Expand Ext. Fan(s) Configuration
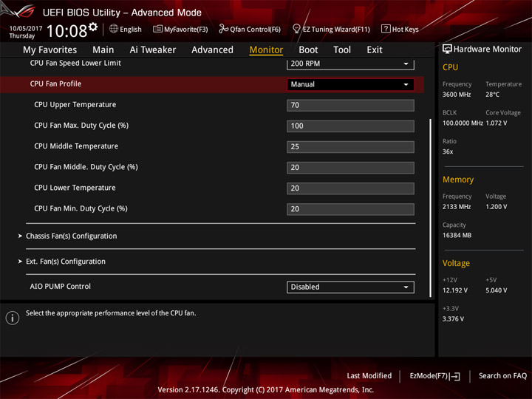This screenshot has height=399, width=532. click(66, 262)
